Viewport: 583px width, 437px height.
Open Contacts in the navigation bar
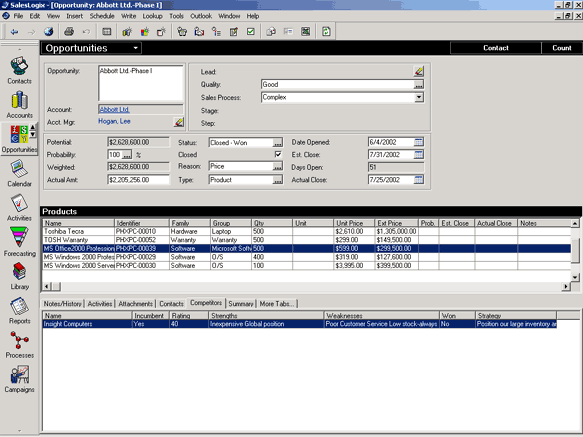(19, 70)
